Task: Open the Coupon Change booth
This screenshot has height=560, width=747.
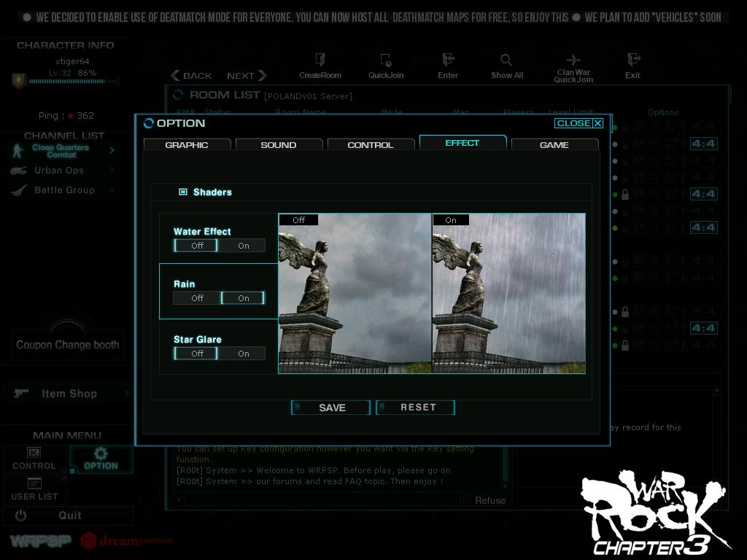Action: 68,345
